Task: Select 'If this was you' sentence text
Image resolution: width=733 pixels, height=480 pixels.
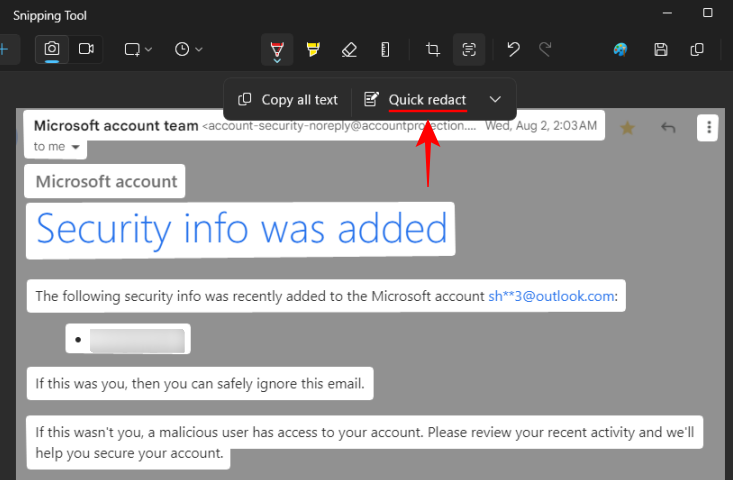Action: (200, 383)
